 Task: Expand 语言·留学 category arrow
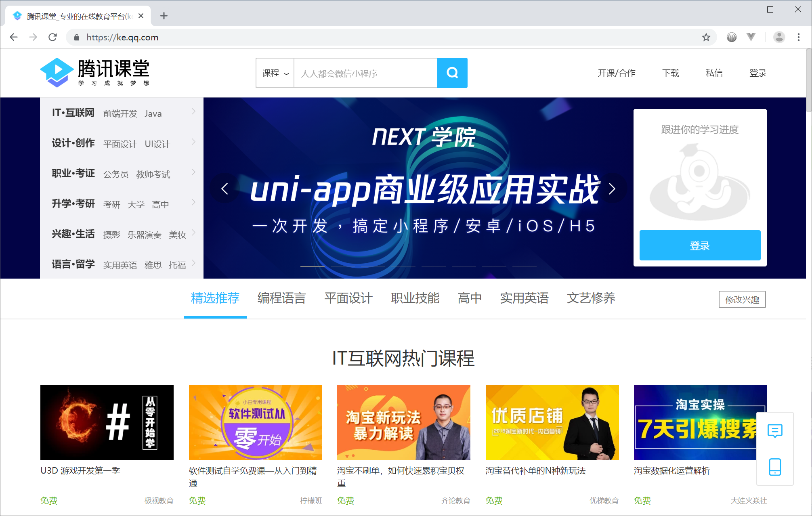(193, 262)
